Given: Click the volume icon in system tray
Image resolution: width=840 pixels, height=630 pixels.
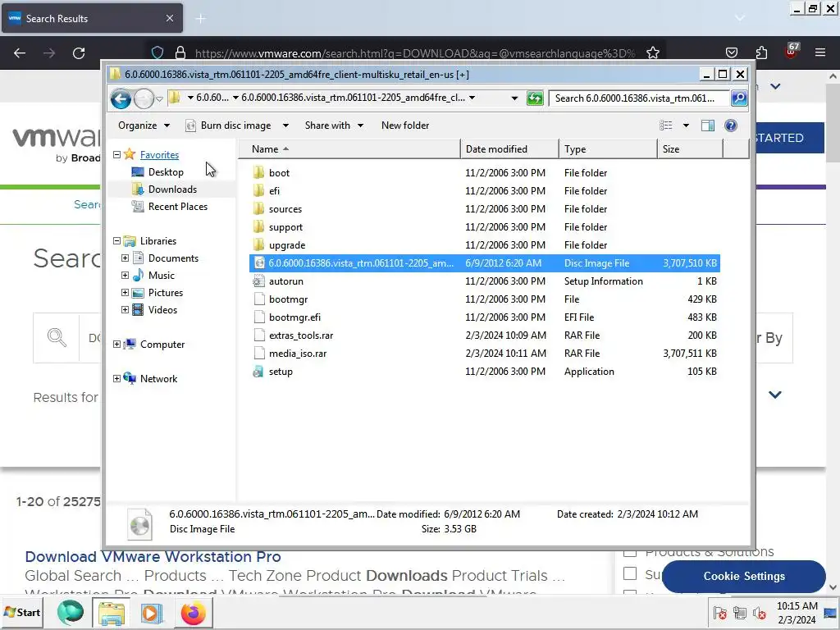Looking at the screenshot, I should coord(759,613).
